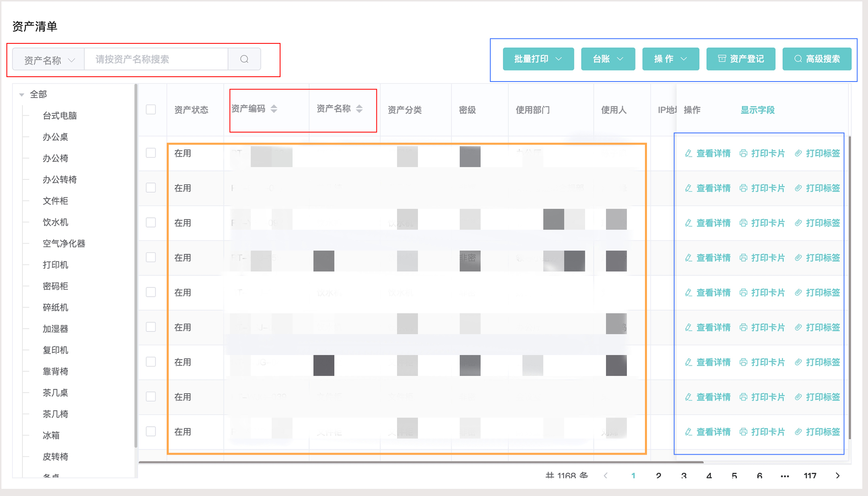The height and width of the screenshot is (496, 868).
Task: Click printer icon of 打印卡片 in first row
Action: pos(743,153)
